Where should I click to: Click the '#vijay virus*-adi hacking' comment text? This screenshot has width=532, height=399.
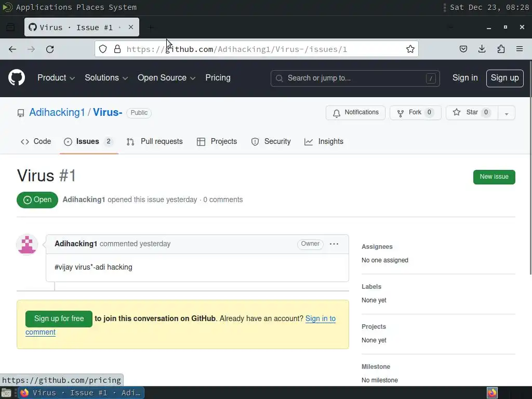pyautogui.click(x=94, y=267)
